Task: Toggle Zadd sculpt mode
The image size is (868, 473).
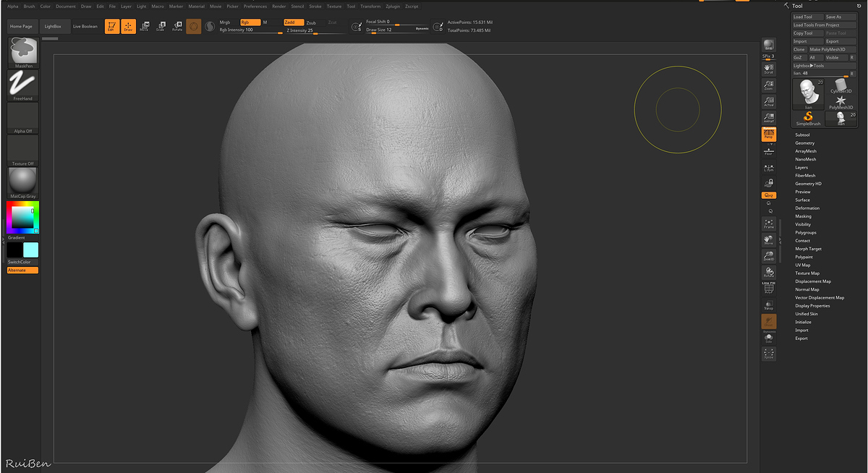Action: point(294,22)
